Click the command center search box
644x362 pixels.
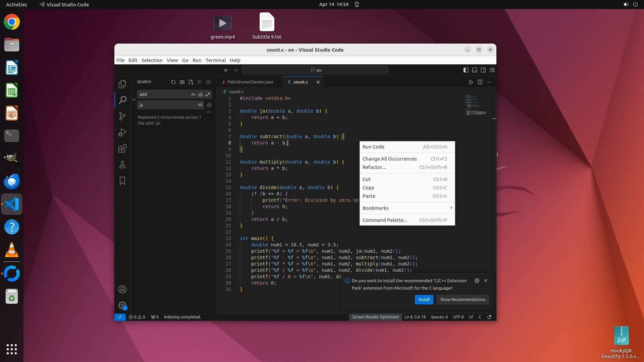click(x=315, y=70)
